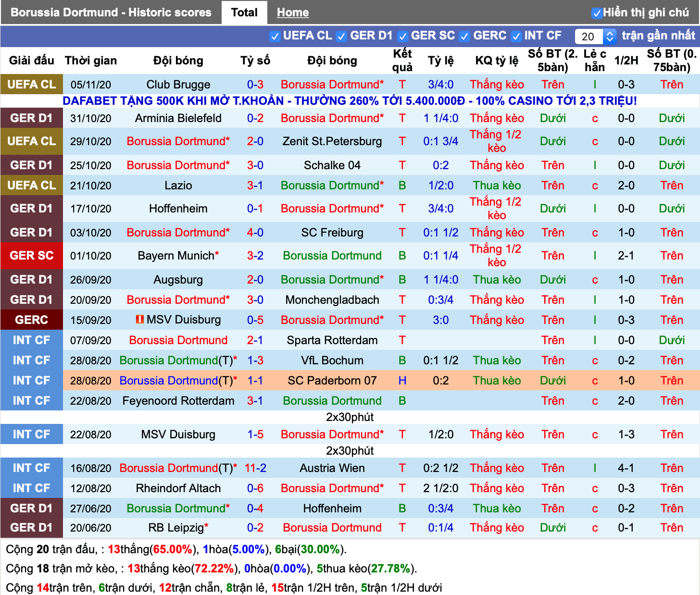Select the 0-3 score against Club Brugge

tap(255, 85)
